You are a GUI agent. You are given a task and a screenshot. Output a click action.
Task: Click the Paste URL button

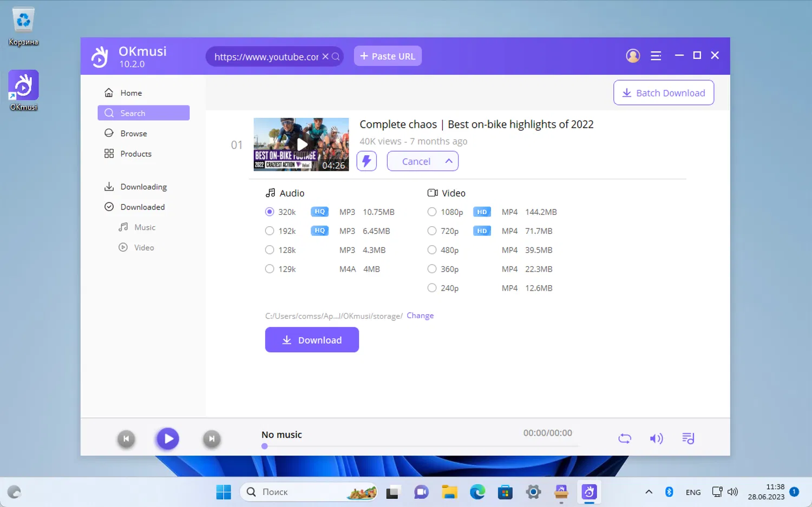[x=388, y=56]
